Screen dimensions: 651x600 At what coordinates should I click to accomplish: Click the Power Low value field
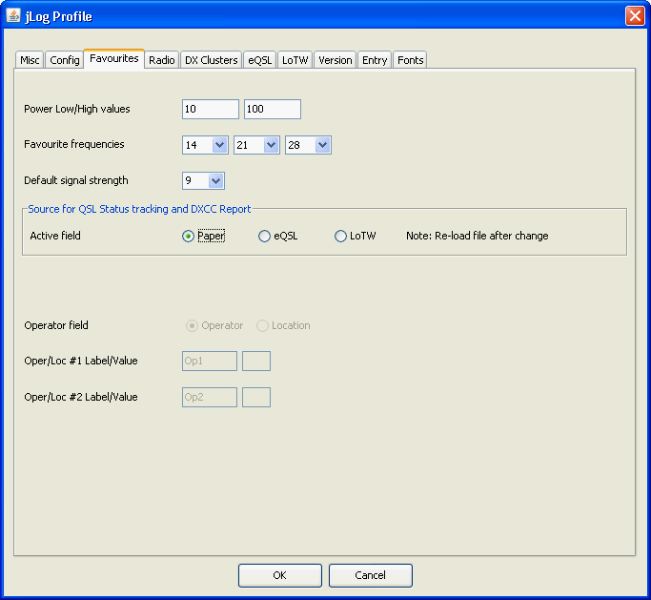210,109
